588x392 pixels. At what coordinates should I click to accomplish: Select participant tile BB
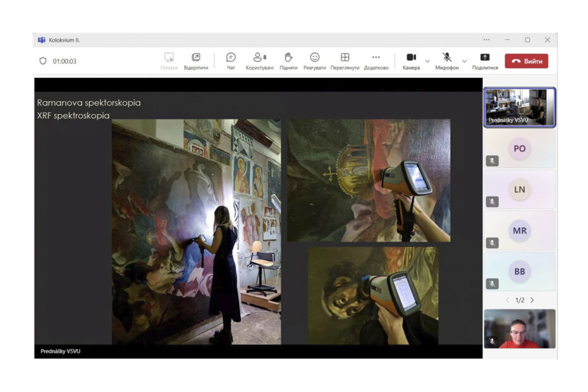coord(520,271)
